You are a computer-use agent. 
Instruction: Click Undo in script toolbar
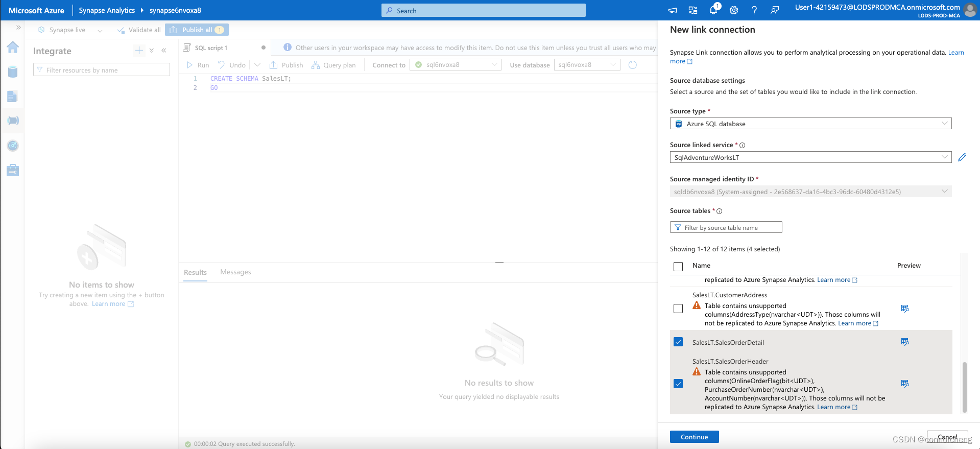[232, 65]
